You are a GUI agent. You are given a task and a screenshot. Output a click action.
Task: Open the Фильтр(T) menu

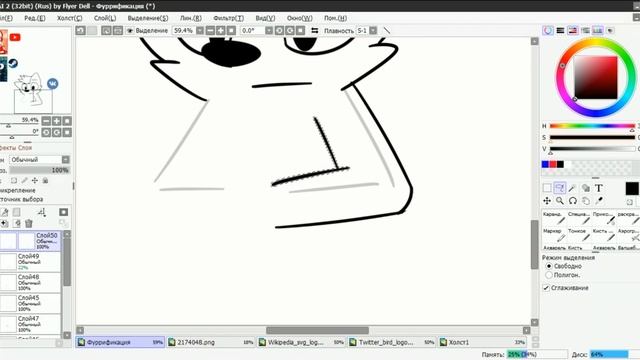[229, 18]
